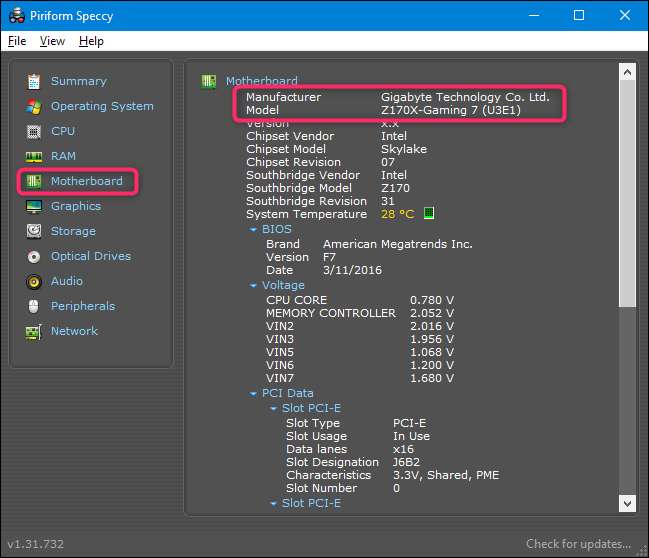Click the Optical Drives disc icon
This screenshot has height=558, width=649.
pos(34,256)
